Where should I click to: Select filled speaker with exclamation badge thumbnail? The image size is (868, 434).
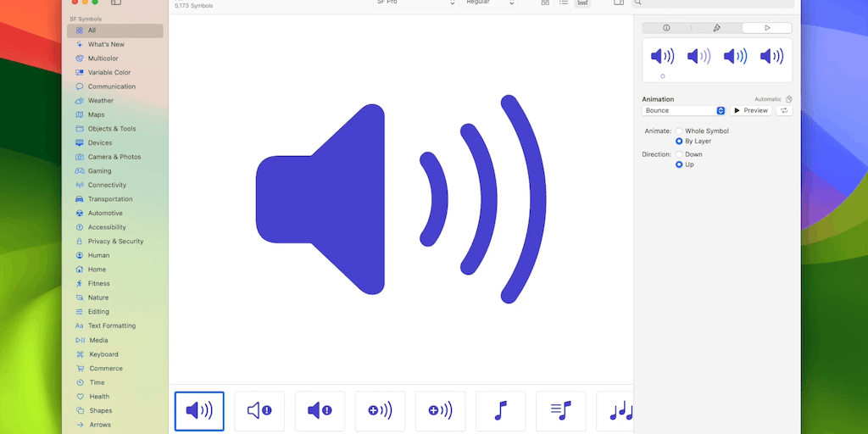tap(320, 411)
